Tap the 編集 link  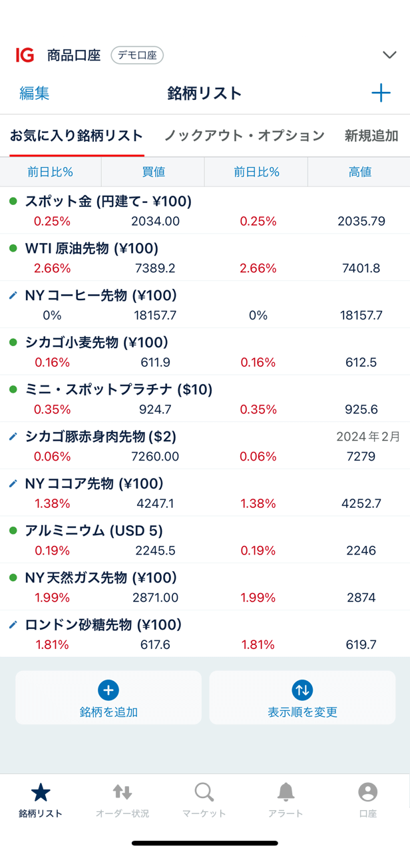pos(35,93)
